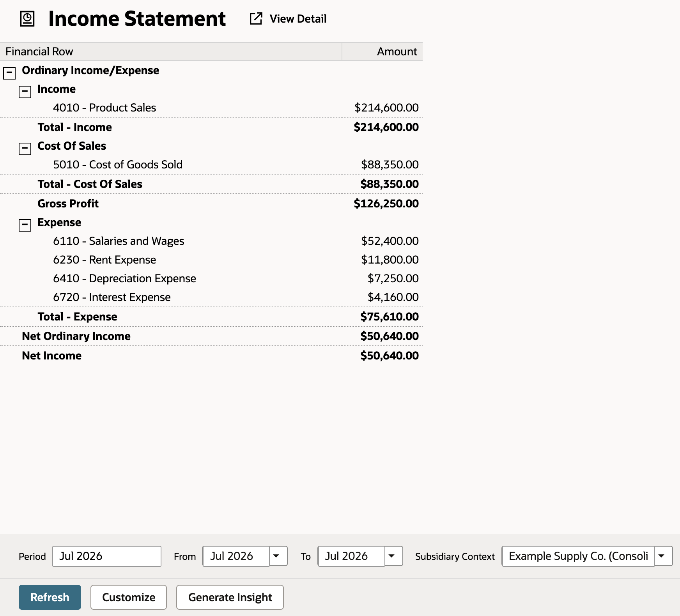Click the Subsidiary Context field Example Supply Co.
Image resolution: width=680 pixels, height=616 pixels.
click(x=578, y=556)
